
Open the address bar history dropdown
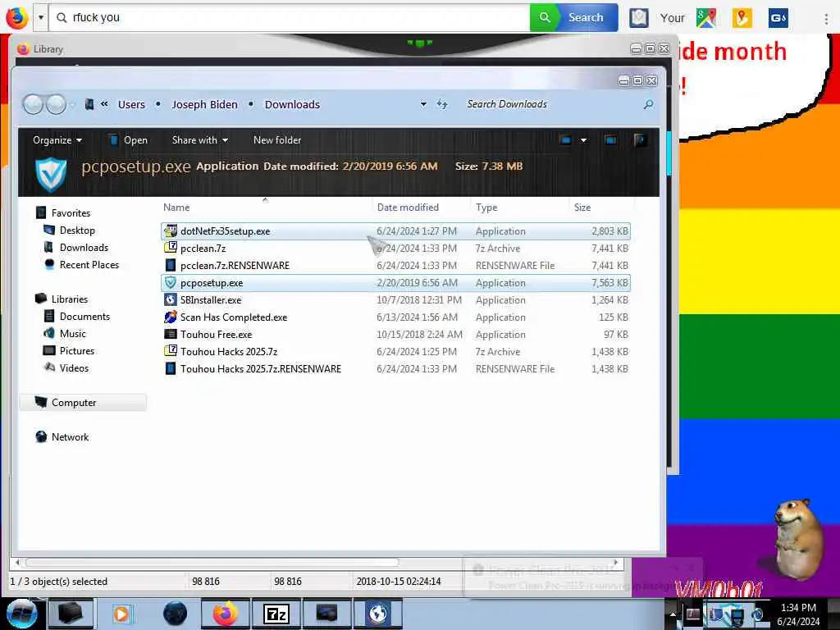point(423,104)
